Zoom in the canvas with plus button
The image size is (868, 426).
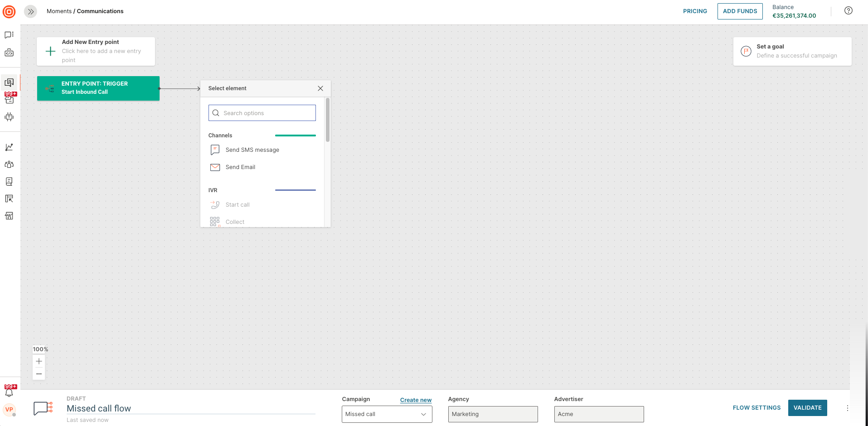39,361
